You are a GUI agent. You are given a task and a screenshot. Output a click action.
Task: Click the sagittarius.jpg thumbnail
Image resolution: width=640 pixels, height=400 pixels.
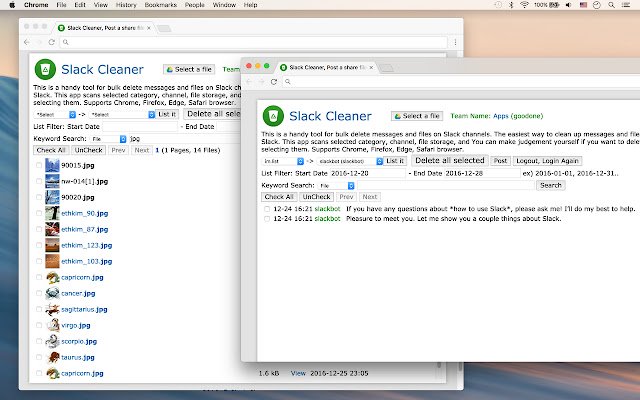pos(52,309)
